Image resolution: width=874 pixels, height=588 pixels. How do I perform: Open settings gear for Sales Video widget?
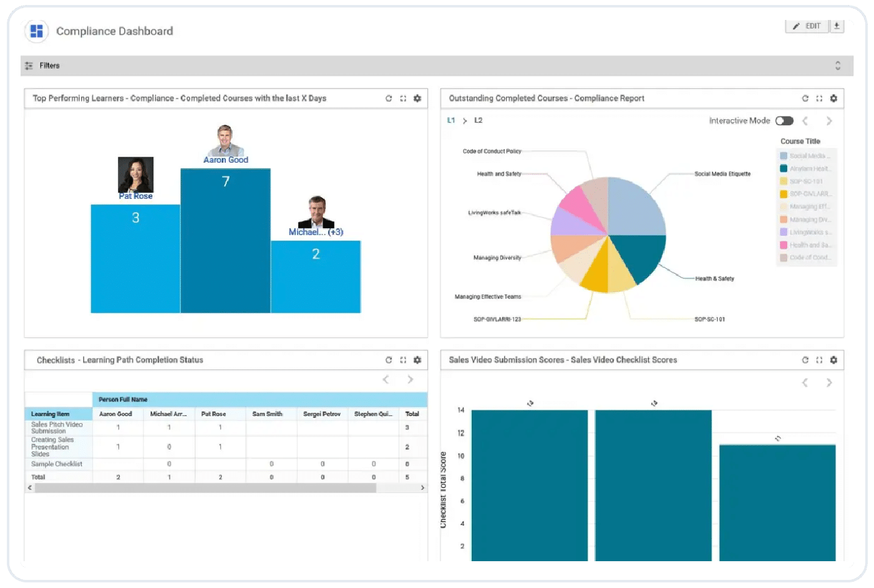[833, 360]
